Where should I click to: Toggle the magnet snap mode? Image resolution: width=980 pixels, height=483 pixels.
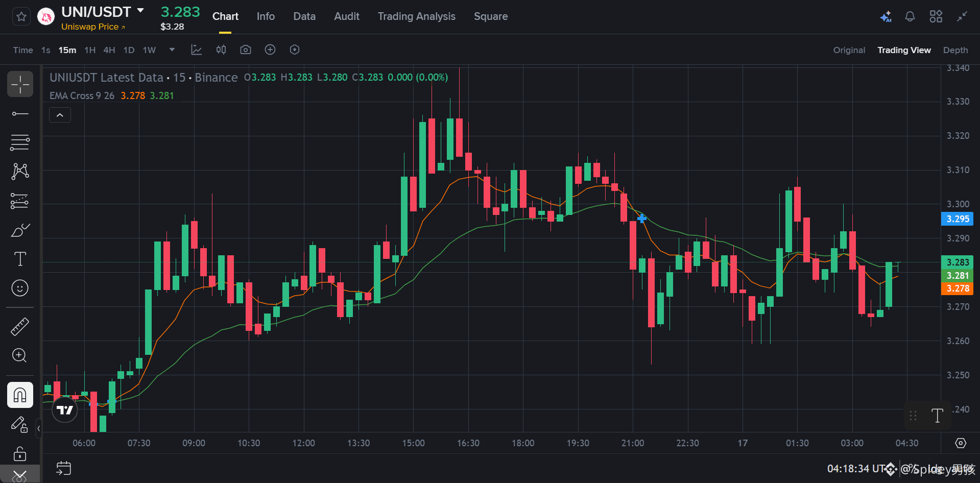click(x=20, y=395)
